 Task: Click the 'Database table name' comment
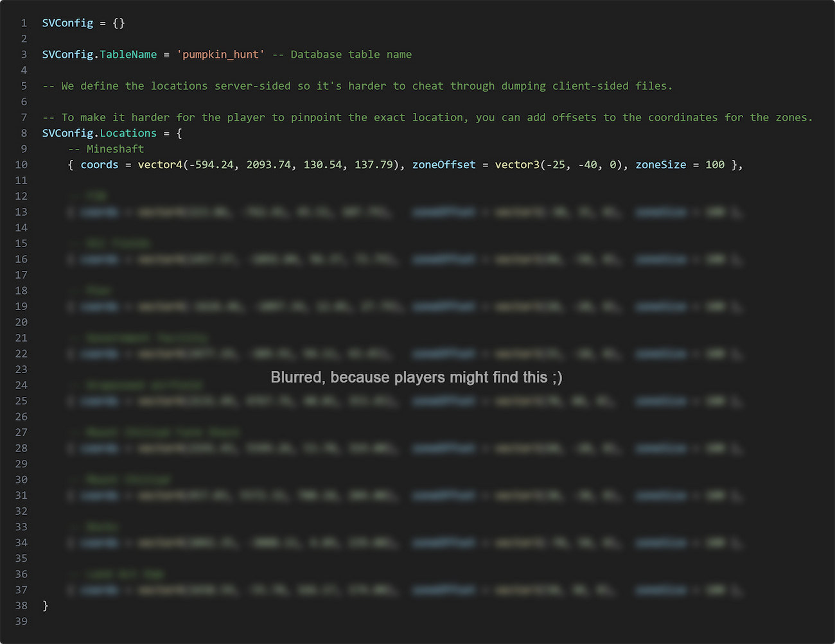click(342, 55)
